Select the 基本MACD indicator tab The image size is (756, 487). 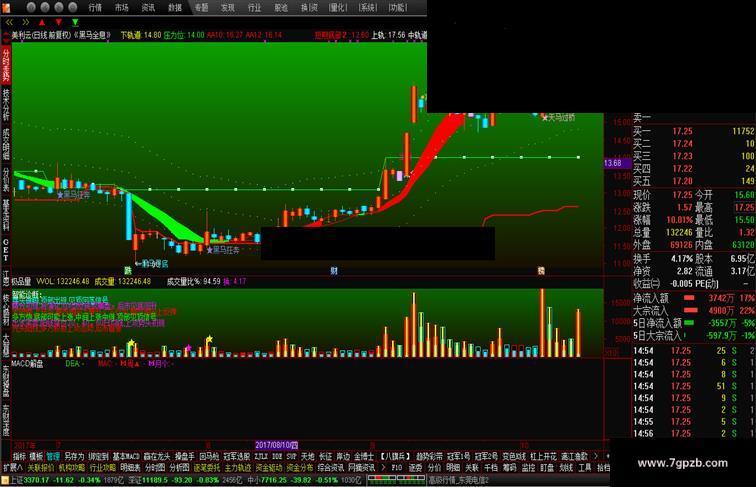coord(126,456)
